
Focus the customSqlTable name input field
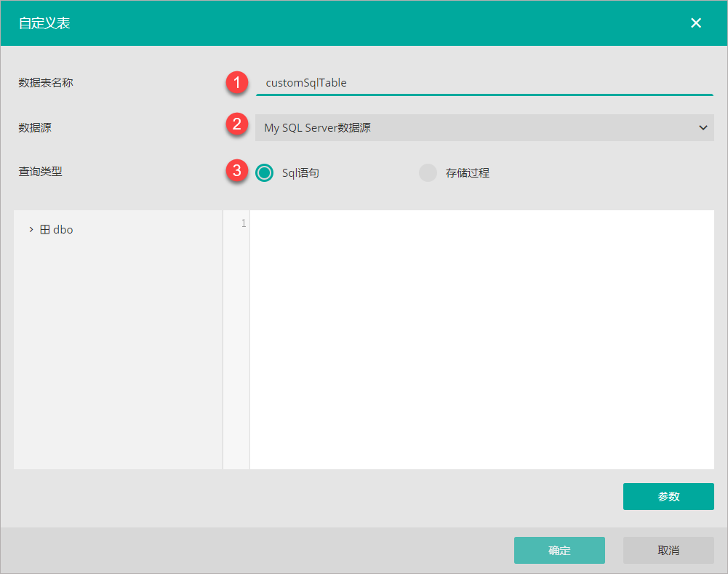tap(484, 83)
